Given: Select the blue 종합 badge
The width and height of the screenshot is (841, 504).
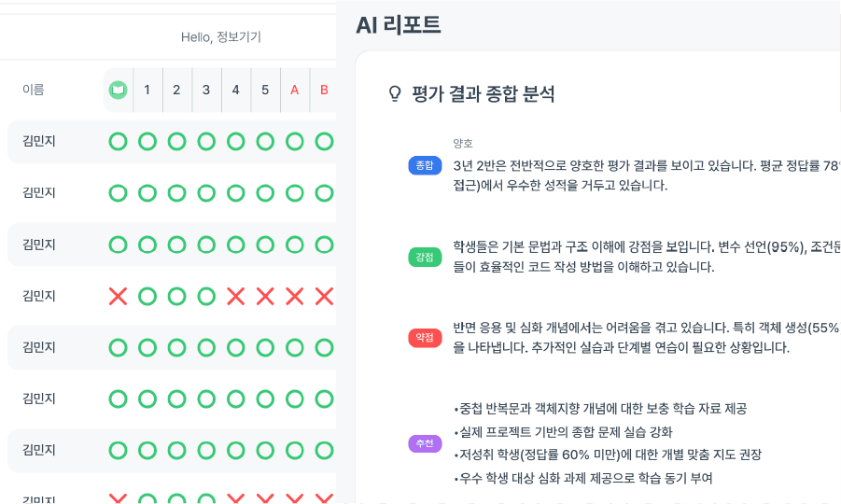Looking at the screenshot, I should point(425,166).
